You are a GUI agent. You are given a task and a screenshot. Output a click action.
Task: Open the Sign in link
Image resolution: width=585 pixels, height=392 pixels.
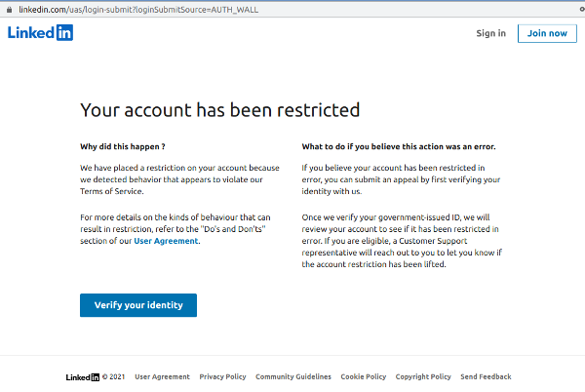click(x=491, y=33)
